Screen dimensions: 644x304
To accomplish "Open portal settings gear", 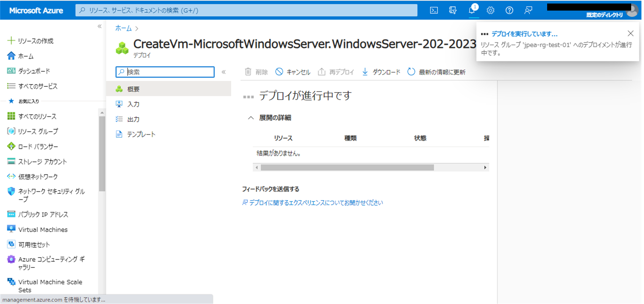I will pyautogui.click(x=490, y=10).
